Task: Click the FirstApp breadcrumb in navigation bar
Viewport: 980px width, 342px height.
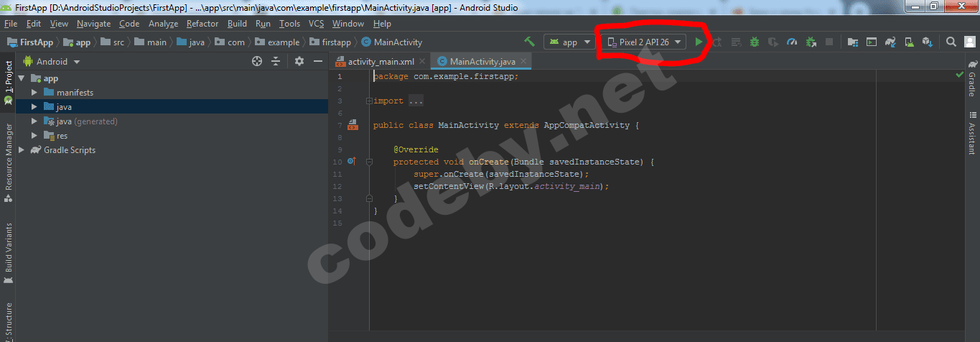Action: click(x=30, y=42)
